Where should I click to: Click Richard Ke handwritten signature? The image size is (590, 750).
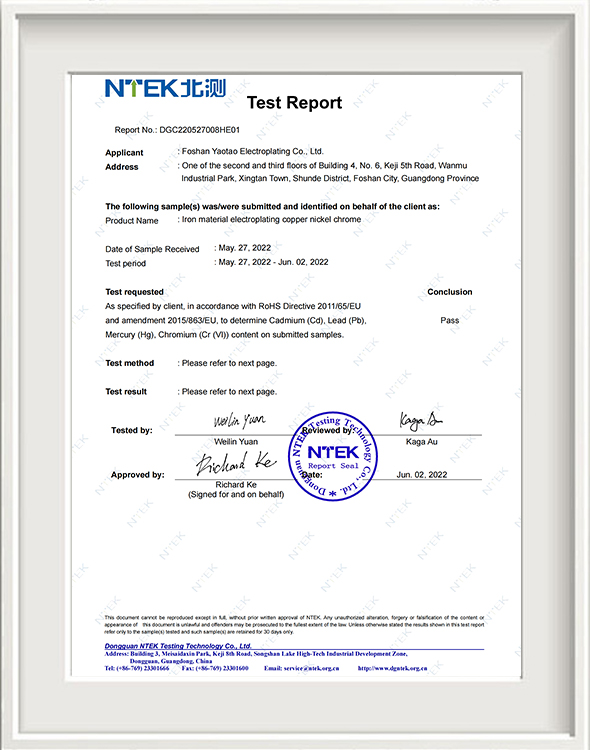pyautogui.click(x=236, y=463)
